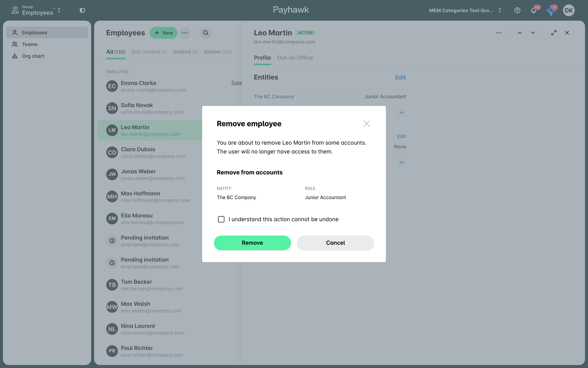This screenshot has height=368, width=588.
Task: Switch to the Invited (9) tab
Action: click(x=185, y=52)
